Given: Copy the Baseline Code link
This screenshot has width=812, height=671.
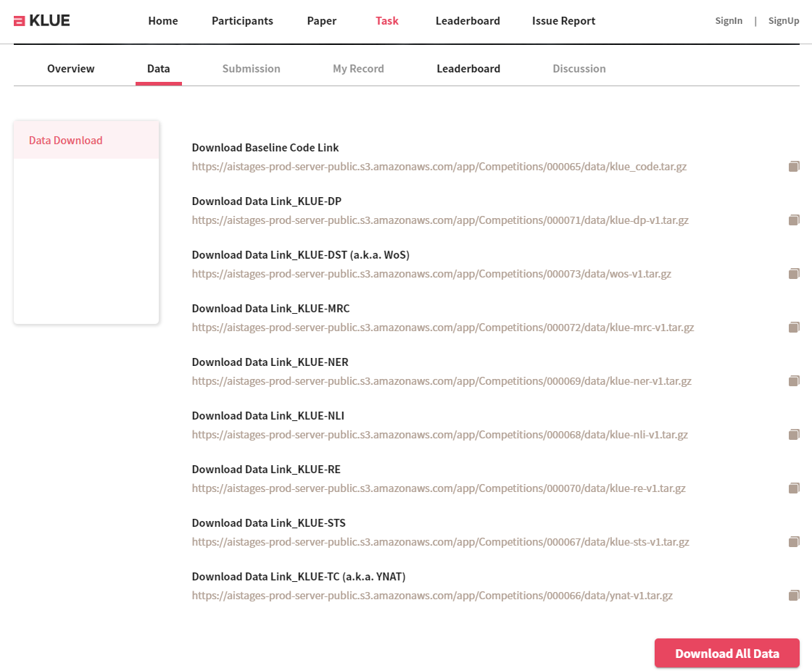Looking at the screenshot, I should coord(794,167).
